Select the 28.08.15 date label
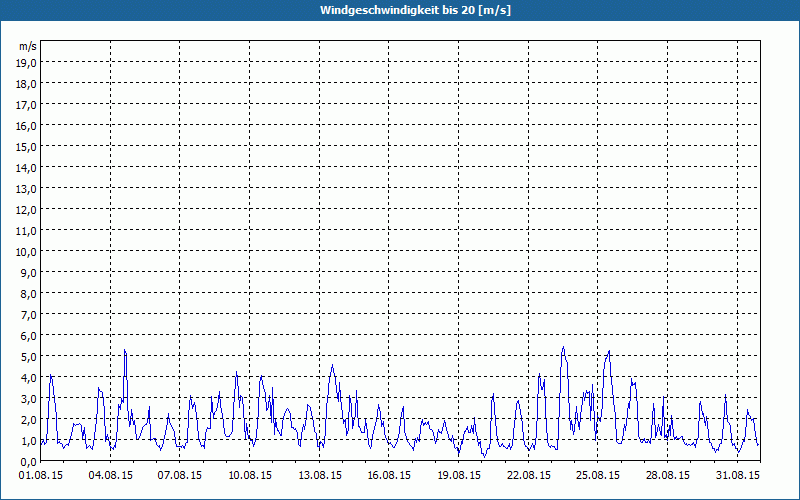Image resolution: width=800 pixels, height=500 pixels. click(x=667, y=475)
